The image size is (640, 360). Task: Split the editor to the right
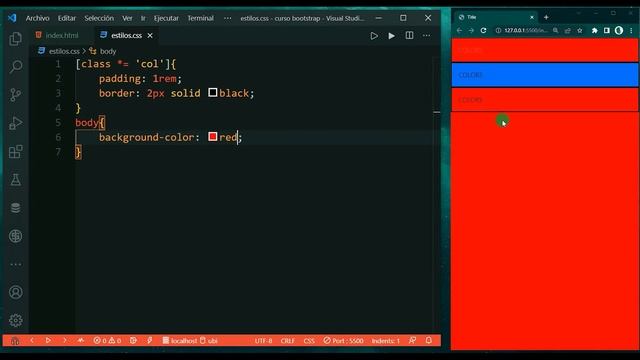tap(409, 36)
